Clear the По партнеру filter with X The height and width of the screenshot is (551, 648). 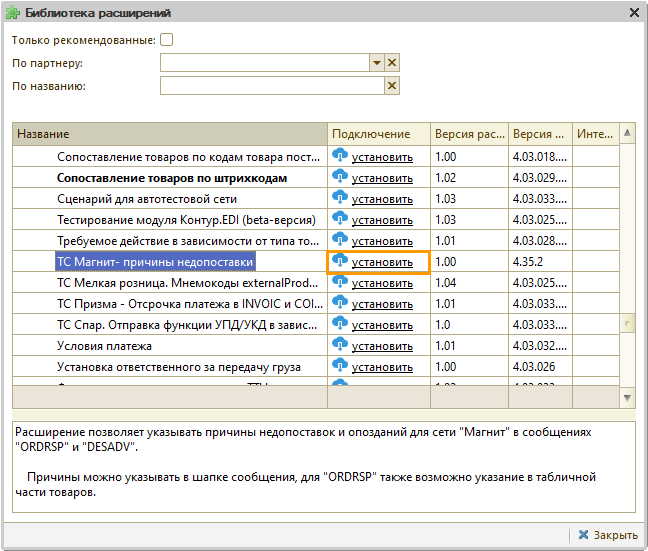[392, 63]
